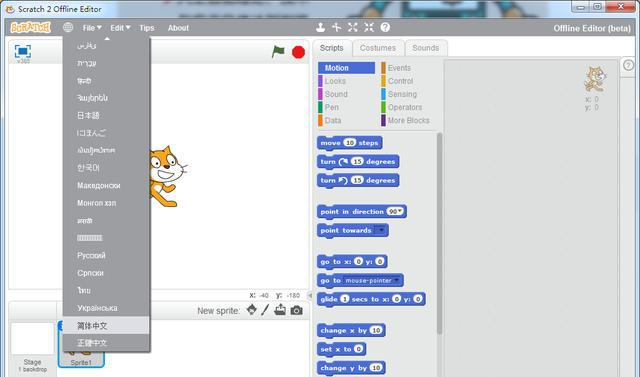Open the About menu item
The image size is (640, 377).
(178, 28)
